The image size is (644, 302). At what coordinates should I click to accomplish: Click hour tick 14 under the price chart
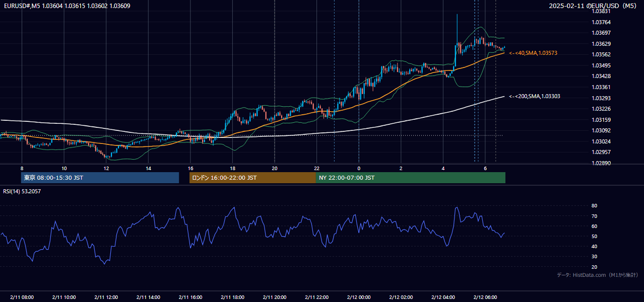click(148, 168)
